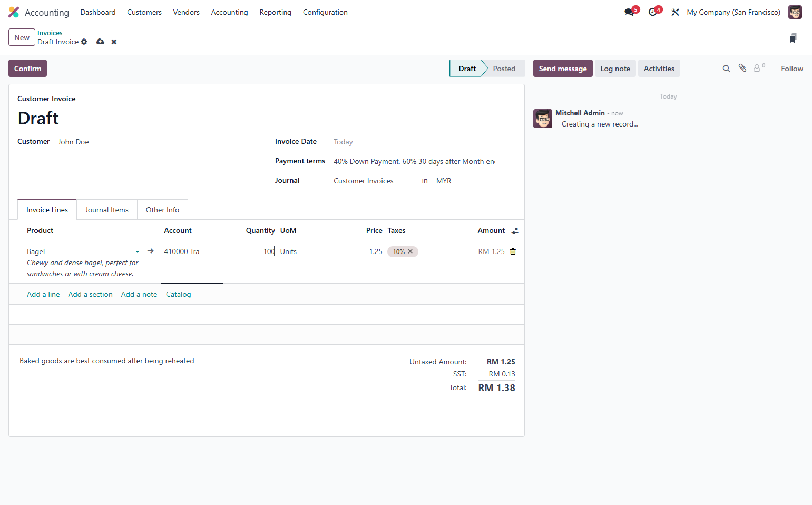Click the Activities button

tap(659, 69)
